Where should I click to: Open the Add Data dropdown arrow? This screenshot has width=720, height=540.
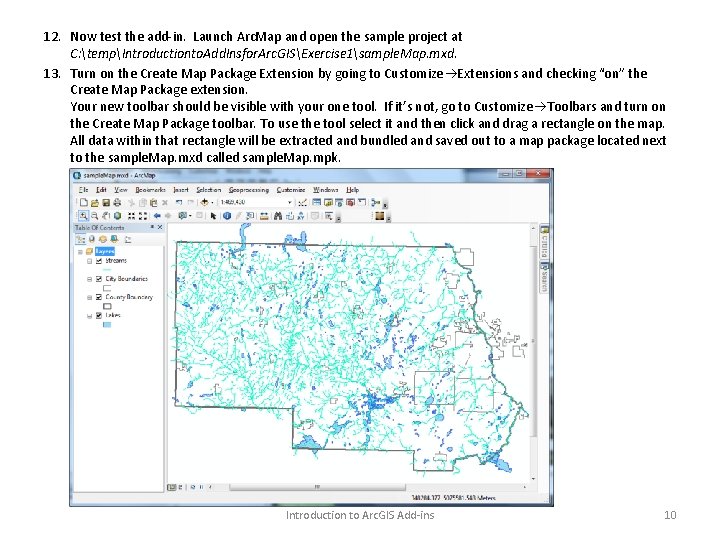(212, 202)
